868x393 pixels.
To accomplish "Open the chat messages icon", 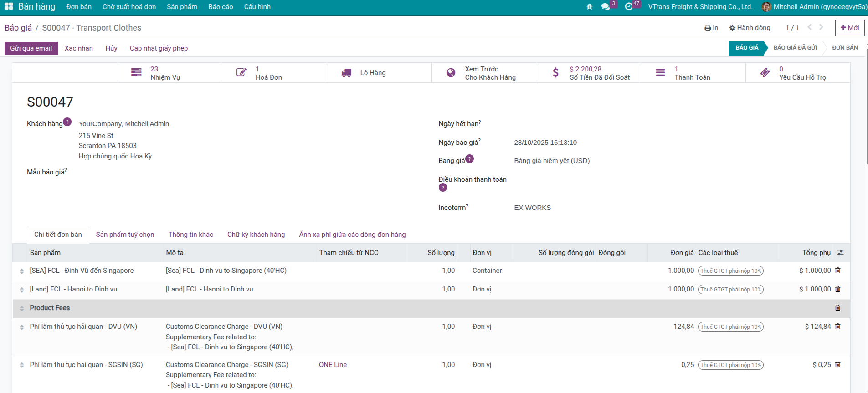I will [606, 7].
